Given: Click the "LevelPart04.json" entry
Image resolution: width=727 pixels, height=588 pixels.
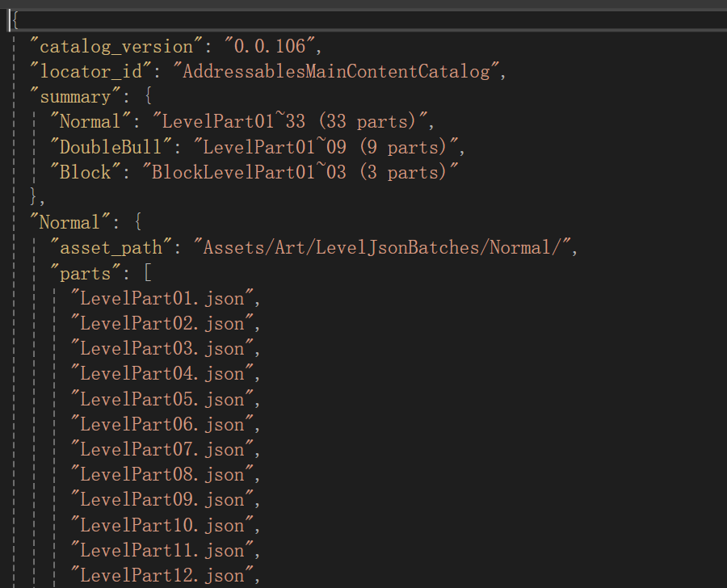Looking at the screenshot, I should (x=162, y=373).
